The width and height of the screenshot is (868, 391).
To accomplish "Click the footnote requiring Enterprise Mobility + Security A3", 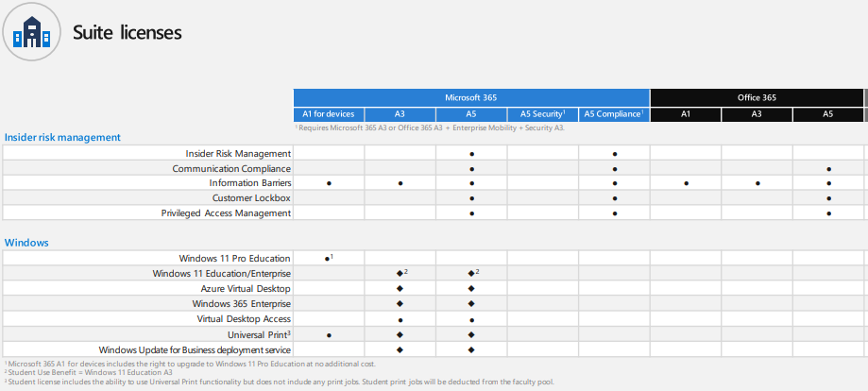I will click(x=430, y=127).
